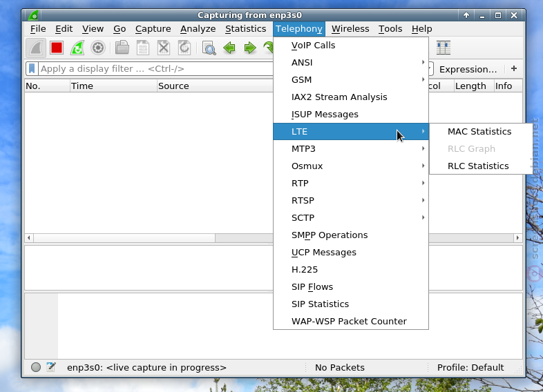The height and width of the screenshot is (392, 543).
Task: Click the start capture shark fin icon
Action: pyautogui.click(x=36, y=48)
